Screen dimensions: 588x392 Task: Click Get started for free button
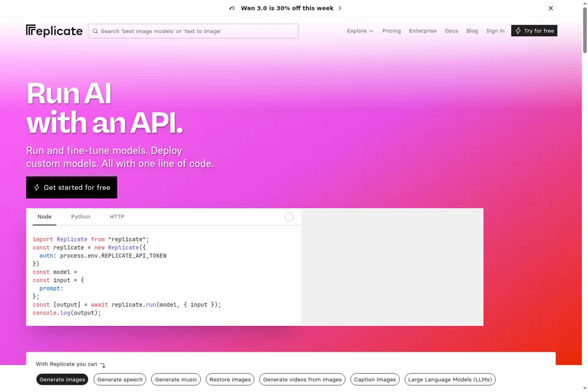pyautogui.click(x=72, y=187)
